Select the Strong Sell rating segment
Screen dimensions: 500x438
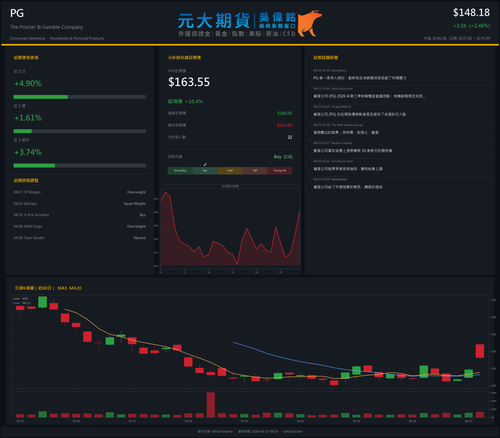click(280, 171)
